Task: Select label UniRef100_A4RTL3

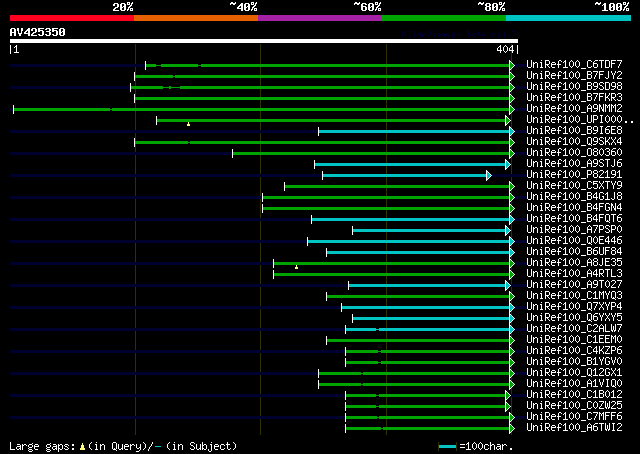Action: point(574,274)
